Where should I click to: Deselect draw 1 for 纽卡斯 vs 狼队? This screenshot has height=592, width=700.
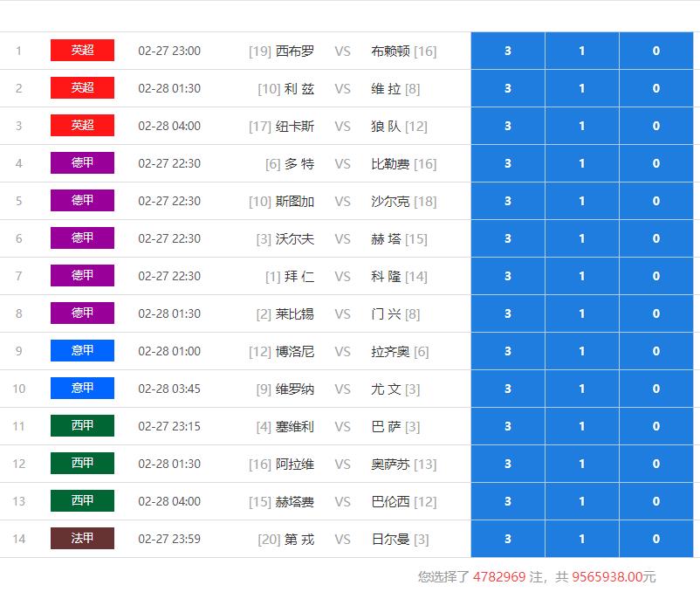pyautogui.click(x=582, y=126)
